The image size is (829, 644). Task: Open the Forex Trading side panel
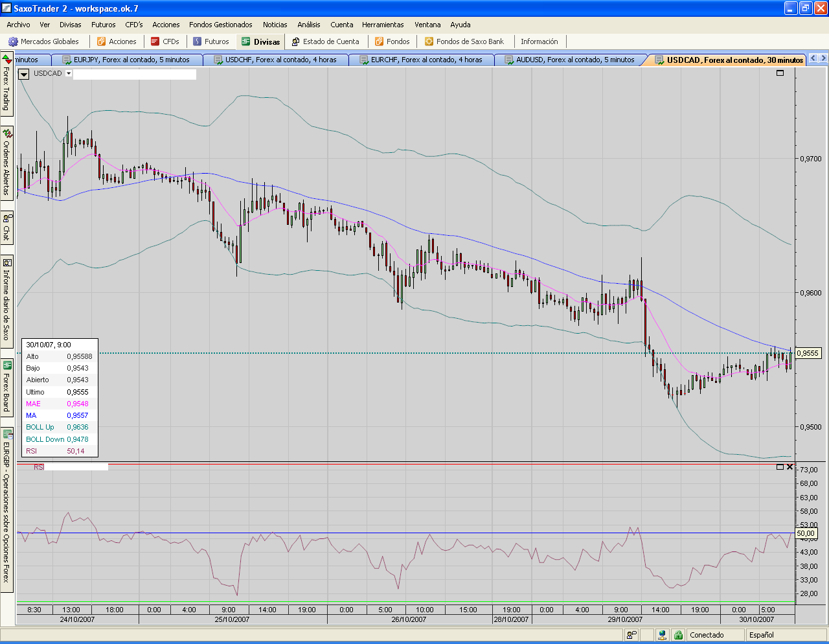6,84
